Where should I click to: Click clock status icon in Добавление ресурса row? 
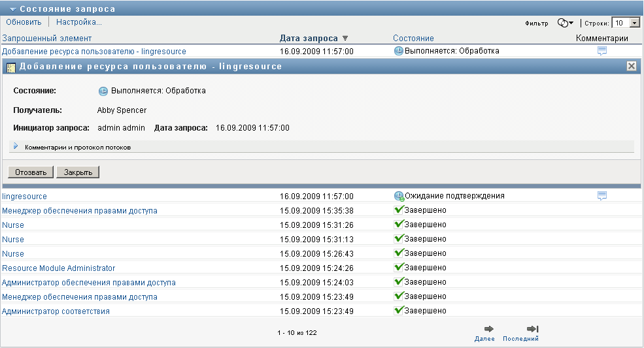click(398, 51)
